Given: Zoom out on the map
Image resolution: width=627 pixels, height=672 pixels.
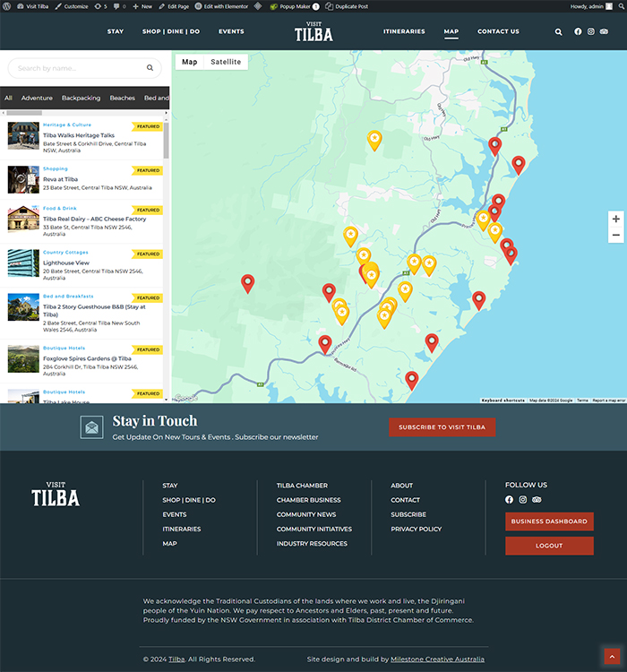Looking at the screenshot, I should point(615,236).
